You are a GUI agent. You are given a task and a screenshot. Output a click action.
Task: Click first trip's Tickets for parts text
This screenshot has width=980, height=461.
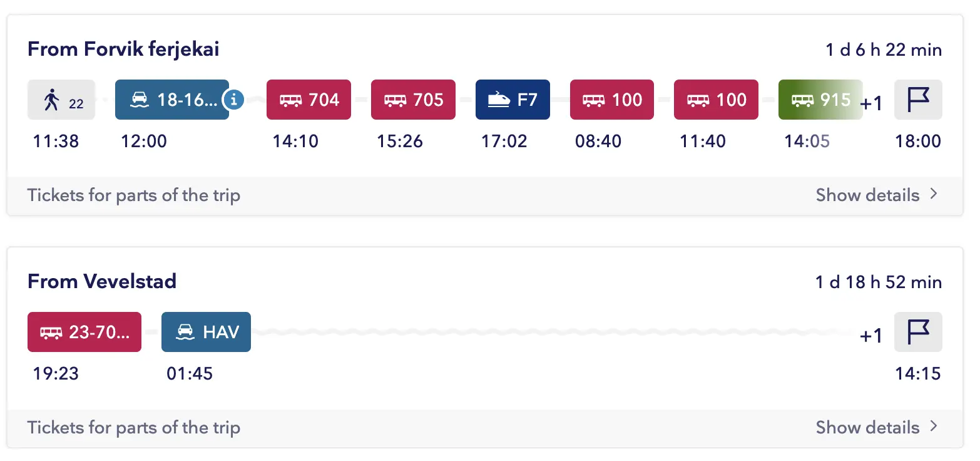pos(134,195)
